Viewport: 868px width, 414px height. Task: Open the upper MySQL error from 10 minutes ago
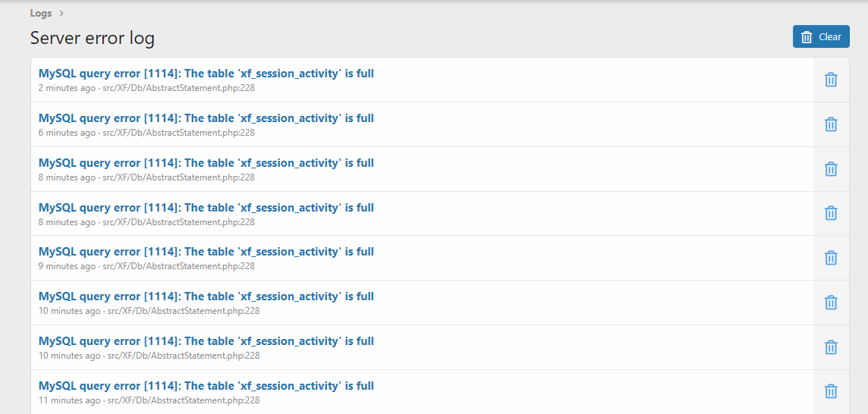click(x=206, y=296)
